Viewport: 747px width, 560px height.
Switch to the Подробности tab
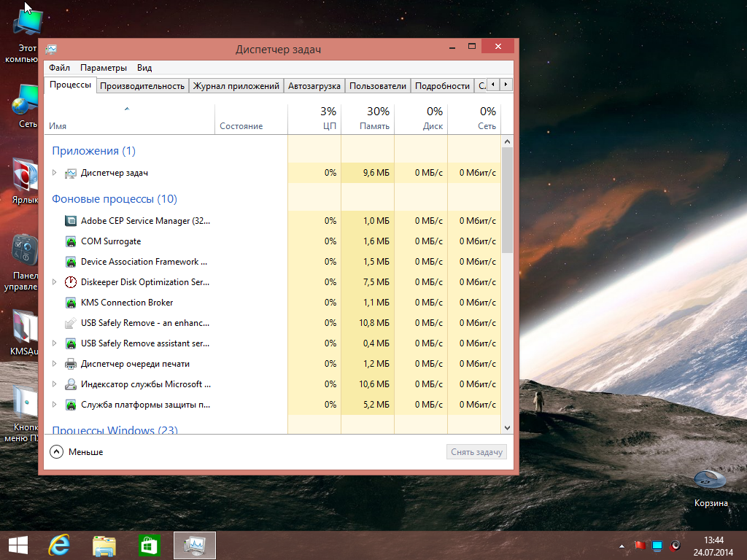tap(442, 86)
